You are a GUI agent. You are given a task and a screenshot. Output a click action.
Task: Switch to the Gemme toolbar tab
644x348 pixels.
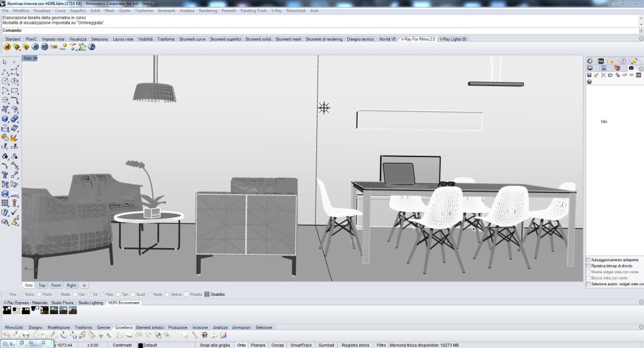coord(103,327)
